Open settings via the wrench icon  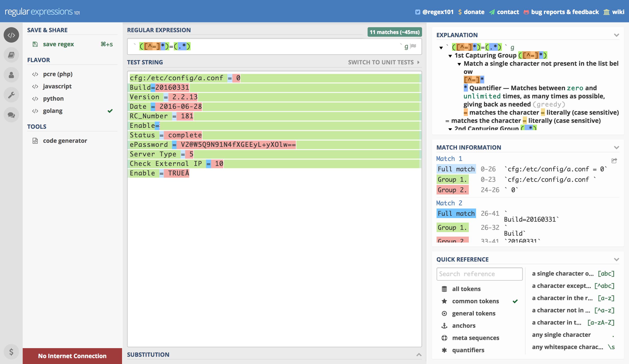point(11,95)
